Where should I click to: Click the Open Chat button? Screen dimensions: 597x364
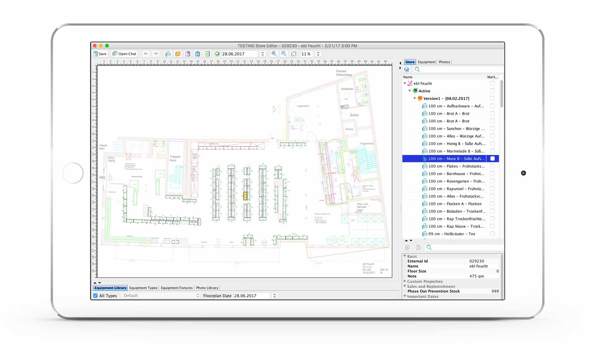pos(125,54)
